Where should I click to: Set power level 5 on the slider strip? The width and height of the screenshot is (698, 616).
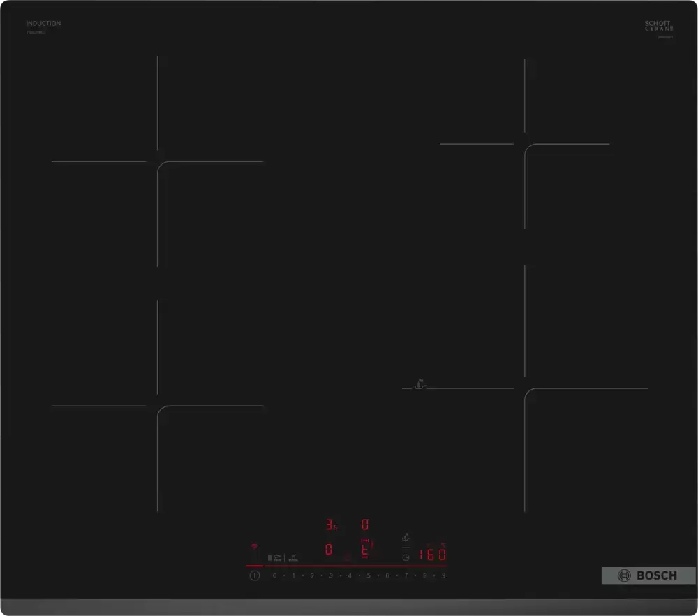click(x=368, y=575)
